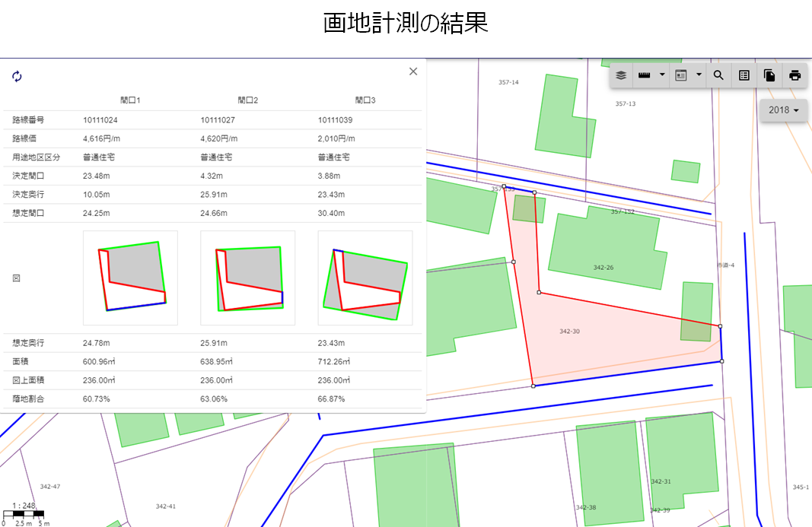Expand the ruler tool dropdown arrow
The image size is (812, 527).
tap(662, 75)
